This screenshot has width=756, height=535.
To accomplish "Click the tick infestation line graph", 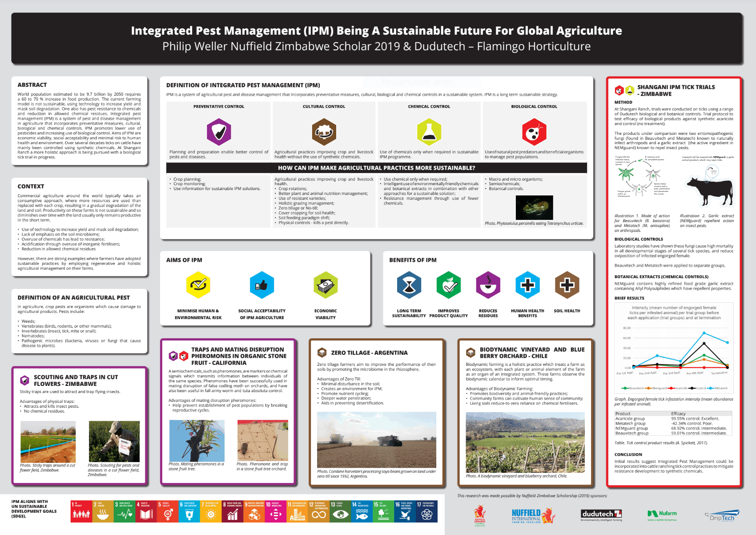I will click(674, 352).
